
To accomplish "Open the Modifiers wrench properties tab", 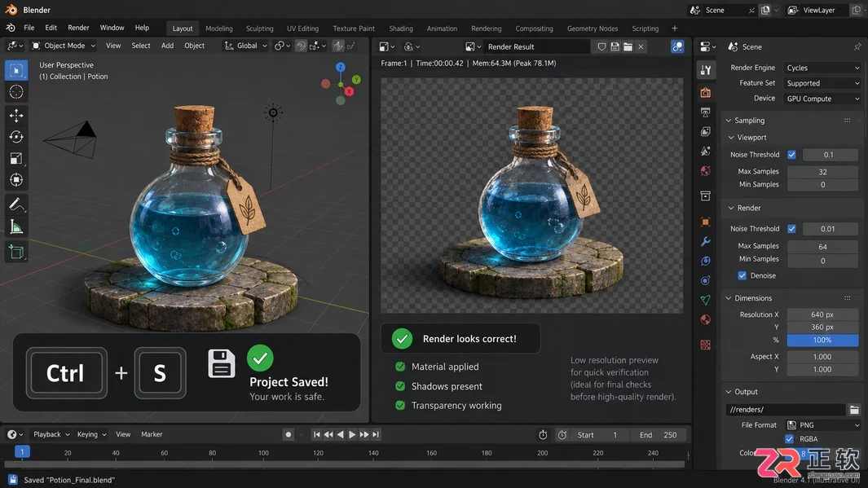I will coord(705,242).
